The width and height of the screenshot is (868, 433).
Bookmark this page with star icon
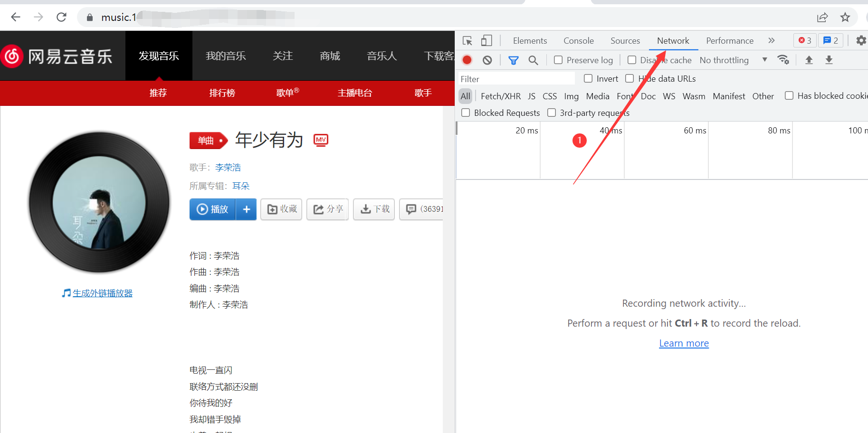tap(845, 18)
